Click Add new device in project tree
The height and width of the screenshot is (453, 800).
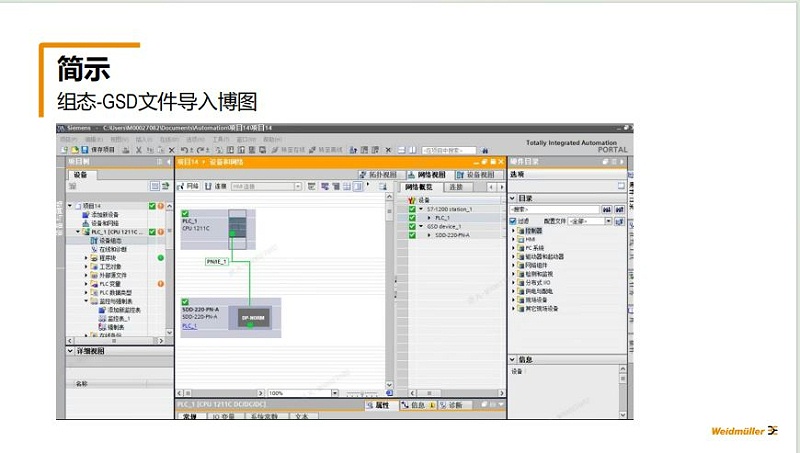tap(101, 214)
